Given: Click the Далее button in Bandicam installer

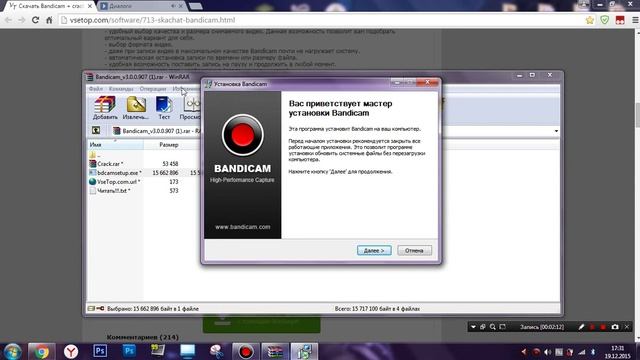Looking at the screenshot, I should pyautogui.click(x=374, y=250).
